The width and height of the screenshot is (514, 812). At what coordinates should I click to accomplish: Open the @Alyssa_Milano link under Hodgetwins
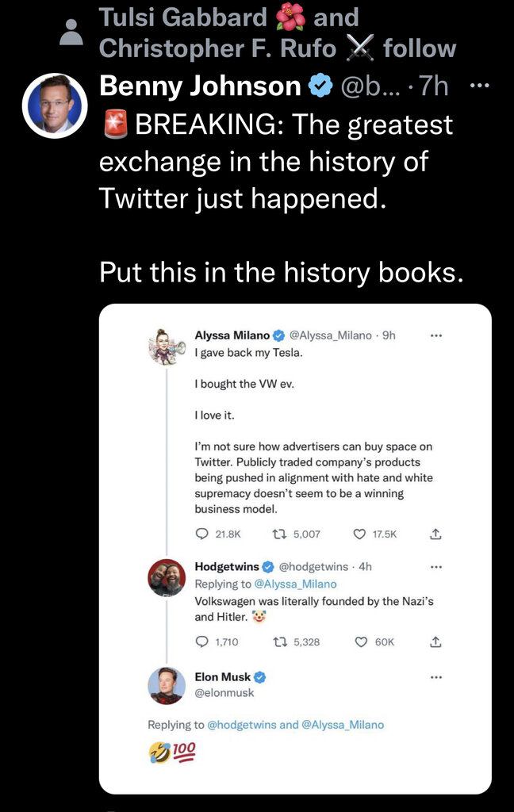point(295,584)
